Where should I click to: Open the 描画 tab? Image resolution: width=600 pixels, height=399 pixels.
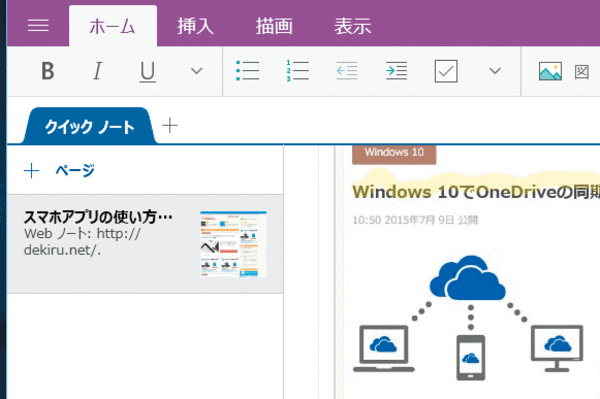pos(274,26)
